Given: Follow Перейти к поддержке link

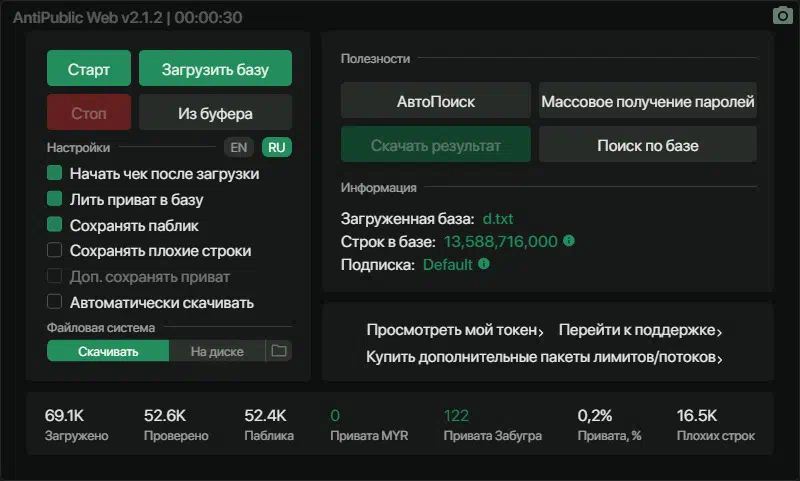Looking at the screenshot, I should tap(640, 330).
